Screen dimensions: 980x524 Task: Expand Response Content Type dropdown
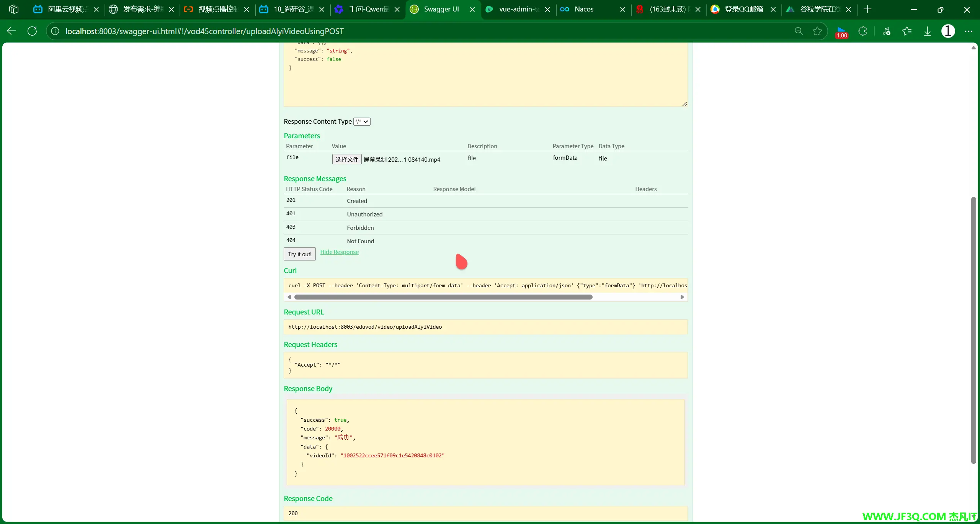click(x=361, y=121)
